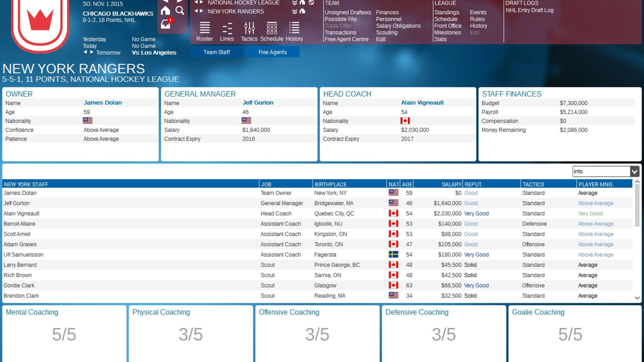644x362 pixels.
Task: Click the home icon in National Hockey League row
Action: (302, 3)
